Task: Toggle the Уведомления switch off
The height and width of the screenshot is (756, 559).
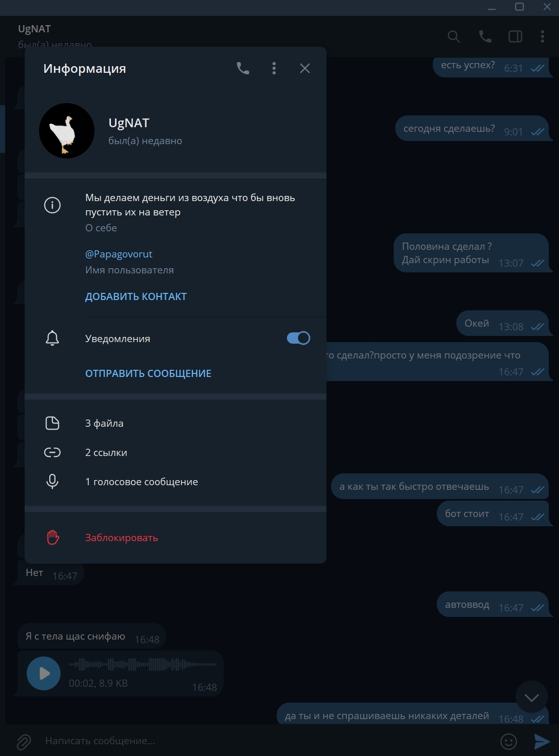Action: (298, 338)
